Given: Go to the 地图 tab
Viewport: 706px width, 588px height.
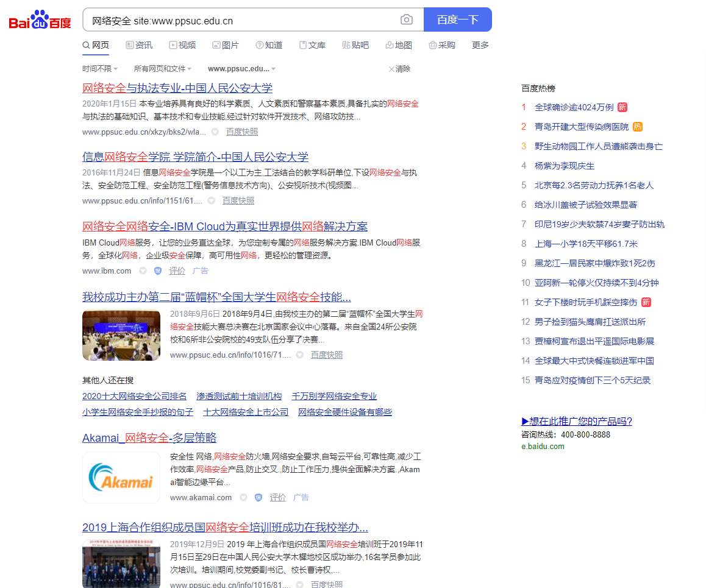Looking at the screenshot, I should point(399,45).
